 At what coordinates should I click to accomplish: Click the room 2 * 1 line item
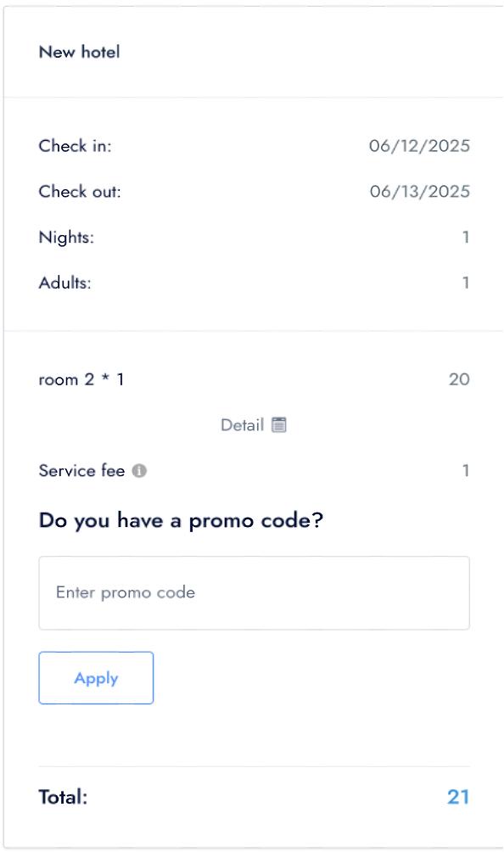[81, 379]
